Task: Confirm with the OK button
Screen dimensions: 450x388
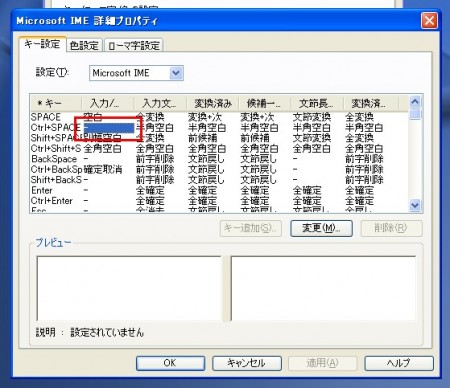Action: pyautogui.click(x=170, y=363)
